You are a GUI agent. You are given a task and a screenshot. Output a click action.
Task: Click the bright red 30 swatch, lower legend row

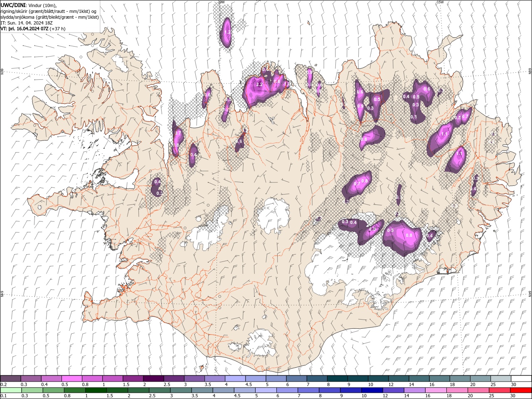(x=521, y=390)
